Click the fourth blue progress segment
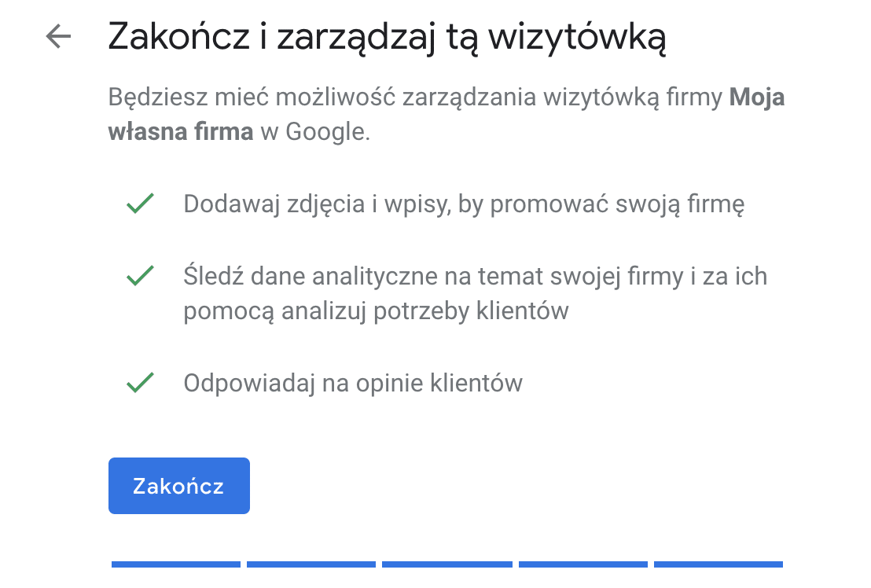 (583, 565)
